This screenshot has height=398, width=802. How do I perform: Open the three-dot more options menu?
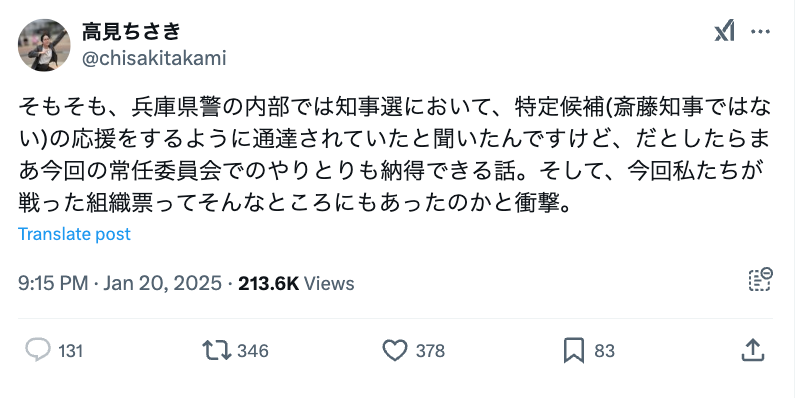pyautogui.click(x=760, y=32)
